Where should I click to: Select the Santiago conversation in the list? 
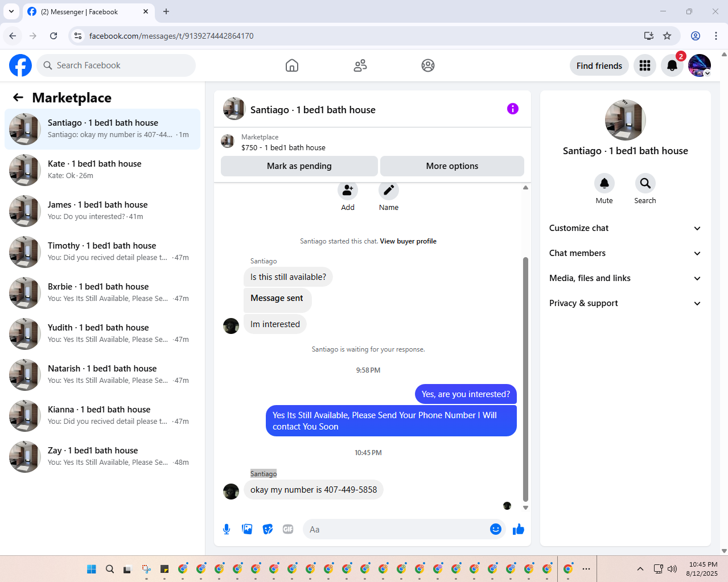point(102,129)
